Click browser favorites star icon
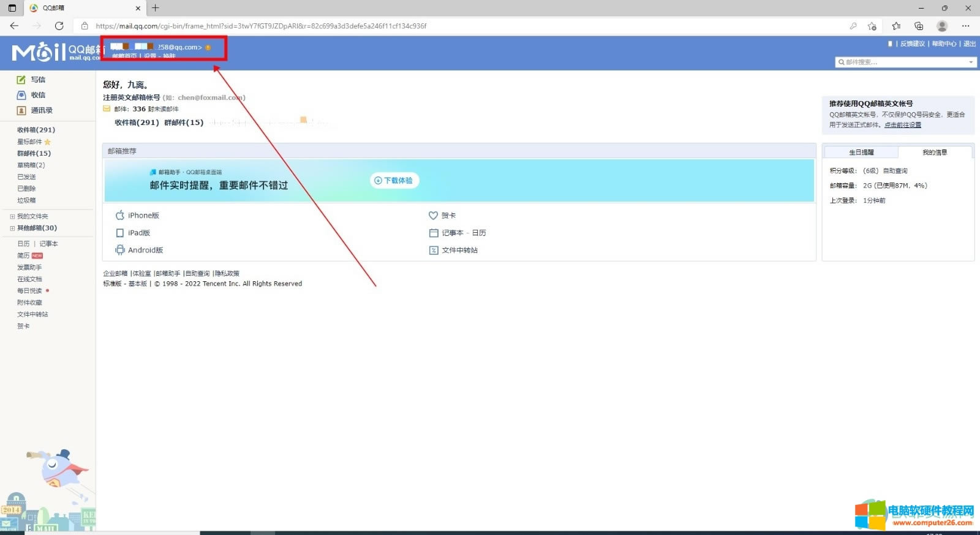The width and height of the screenshot is (980, 535). coord(896,26)
